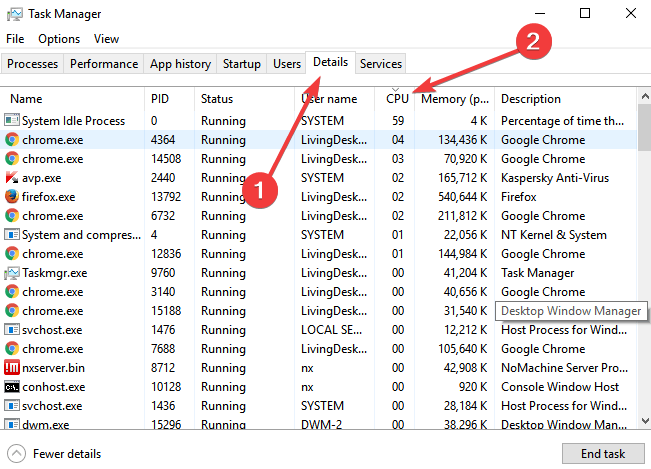The height and width of the screenshot is (469, 651).
Task: Click the Kaspersky icon beside avp.exe
Action: 12,178
